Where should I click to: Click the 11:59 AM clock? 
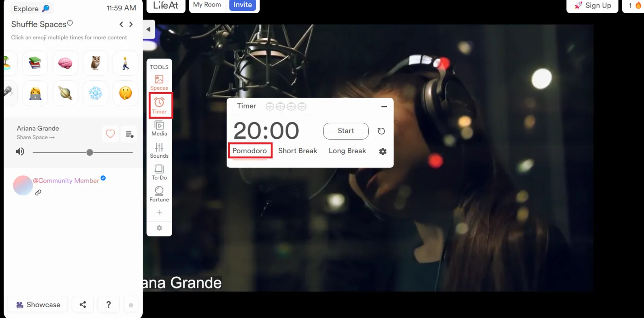(x=121, y=8)
